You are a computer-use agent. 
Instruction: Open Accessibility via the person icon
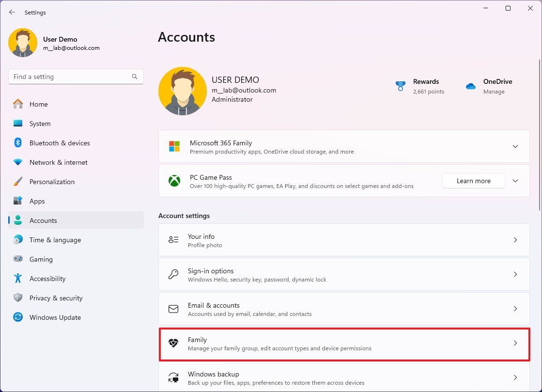18,279
